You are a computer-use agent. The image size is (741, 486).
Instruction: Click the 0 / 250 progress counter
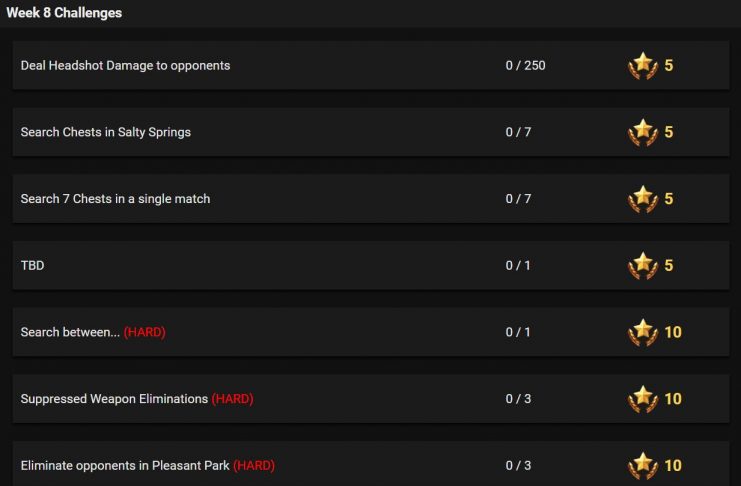click(x=525, y=65)
